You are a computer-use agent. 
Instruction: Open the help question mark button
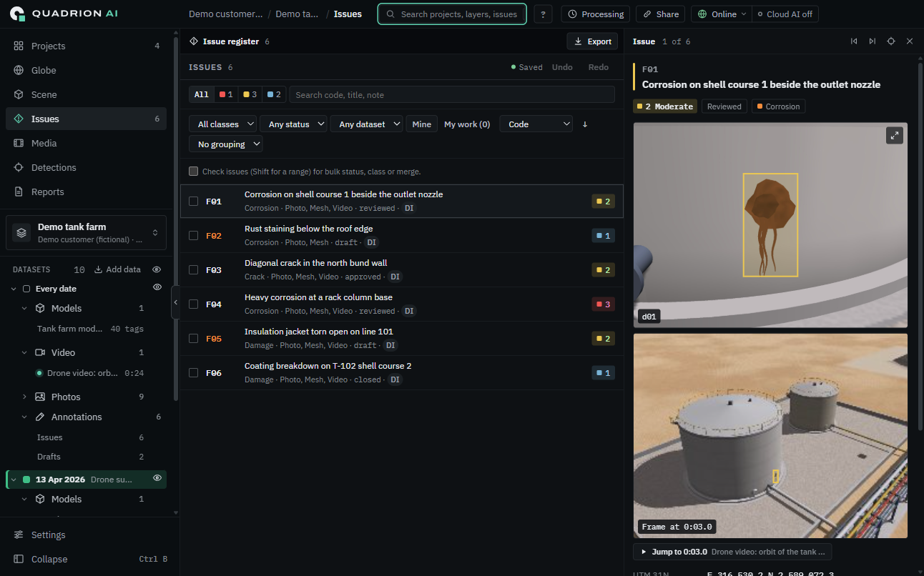pyautogui.click(x=543, y=14)
